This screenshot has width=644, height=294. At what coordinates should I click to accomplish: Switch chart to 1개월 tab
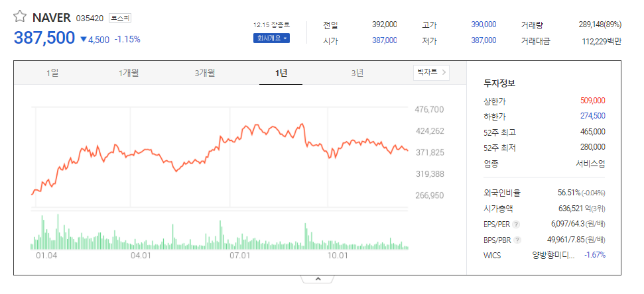tap(129, 73)
